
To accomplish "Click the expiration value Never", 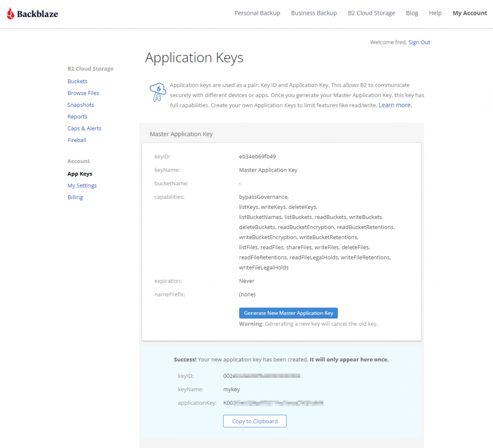I will click(246, 281).
